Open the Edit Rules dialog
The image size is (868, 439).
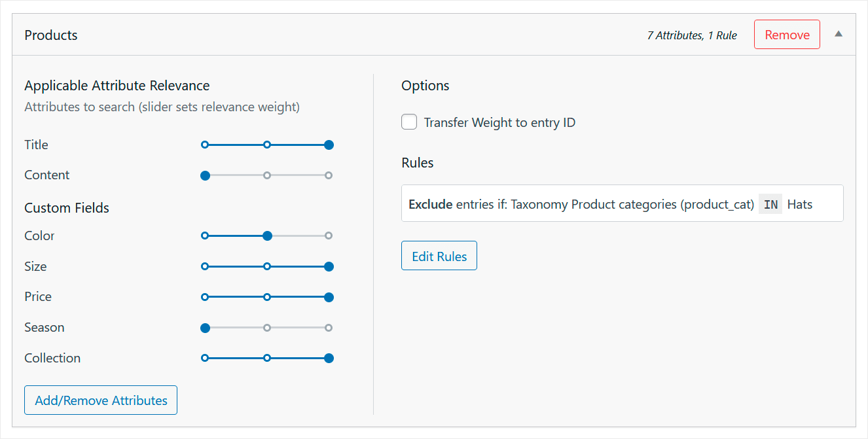tap(439, 256)
